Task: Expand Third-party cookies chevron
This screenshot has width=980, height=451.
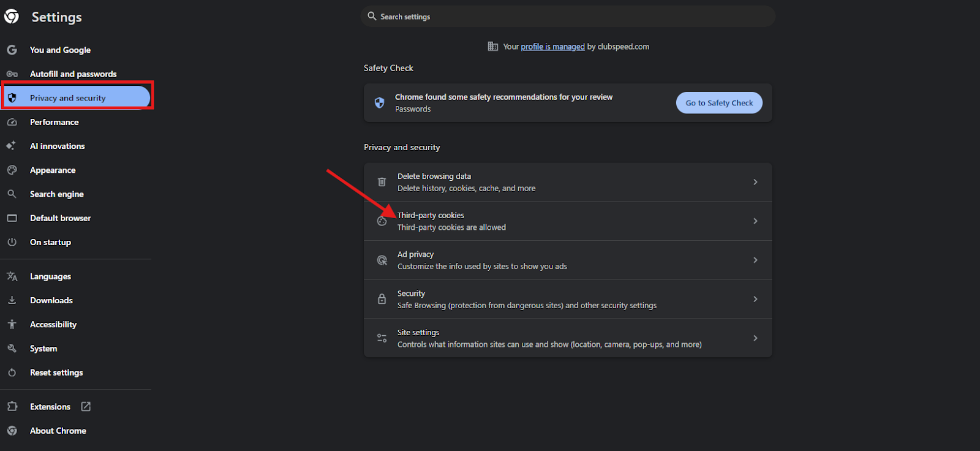Action: point(755,221)
